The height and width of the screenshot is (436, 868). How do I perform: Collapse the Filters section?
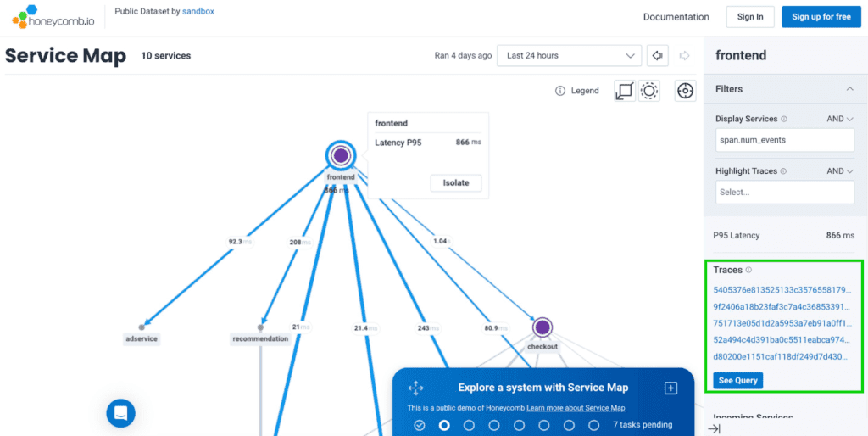[x=849, y=89]
